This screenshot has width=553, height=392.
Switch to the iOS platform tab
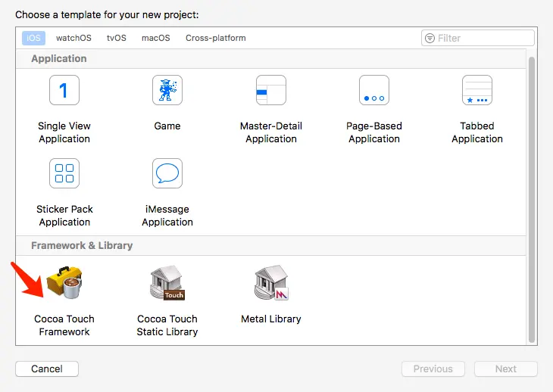34,38
